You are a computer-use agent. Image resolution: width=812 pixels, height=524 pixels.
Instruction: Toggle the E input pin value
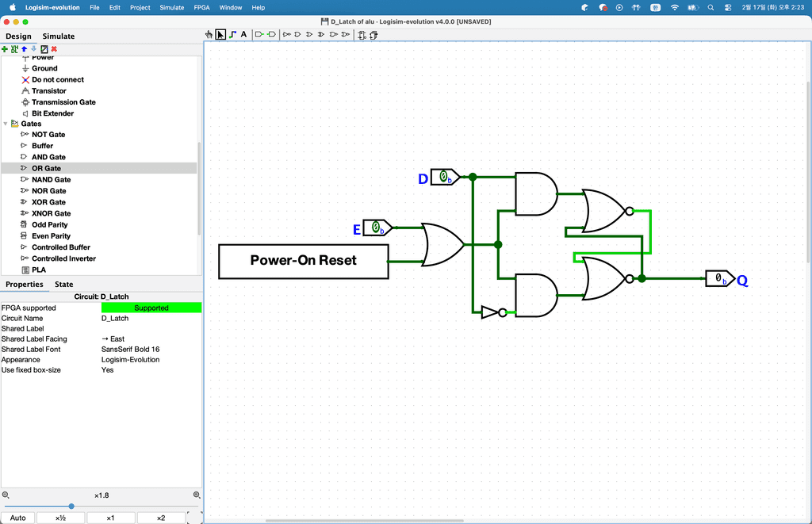pos(376,228)
